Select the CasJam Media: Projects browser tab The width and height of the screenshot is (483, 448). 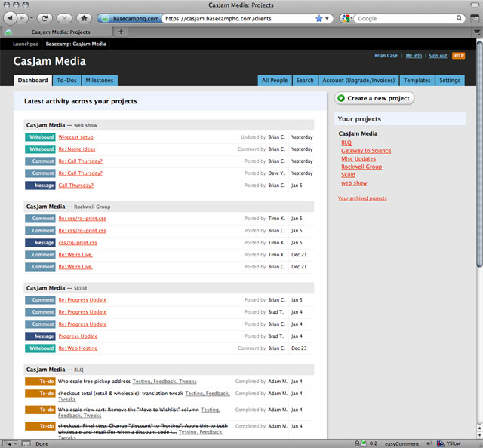(57, 32)
